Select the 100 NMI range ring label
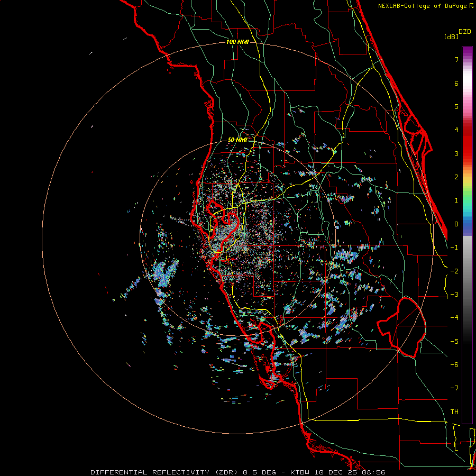Image resolution: width=476 pixels, height=476 pixels. (237, 42)
